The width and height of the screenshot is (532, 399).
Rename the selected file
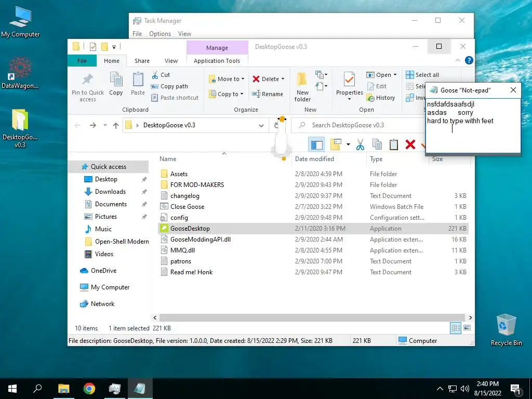(x=268, y=94)
